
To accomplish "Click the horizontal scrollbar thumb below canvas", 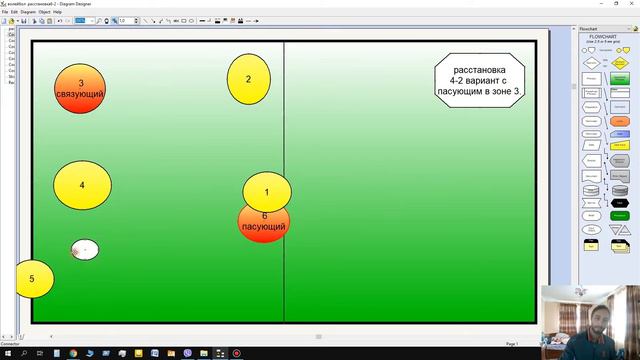I will tap(319, 337).
